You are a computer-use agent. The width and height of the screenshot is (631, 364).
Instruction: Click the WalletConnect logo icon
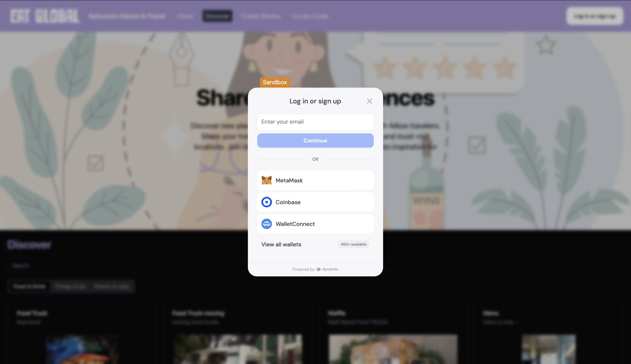(x=267, y=224)
